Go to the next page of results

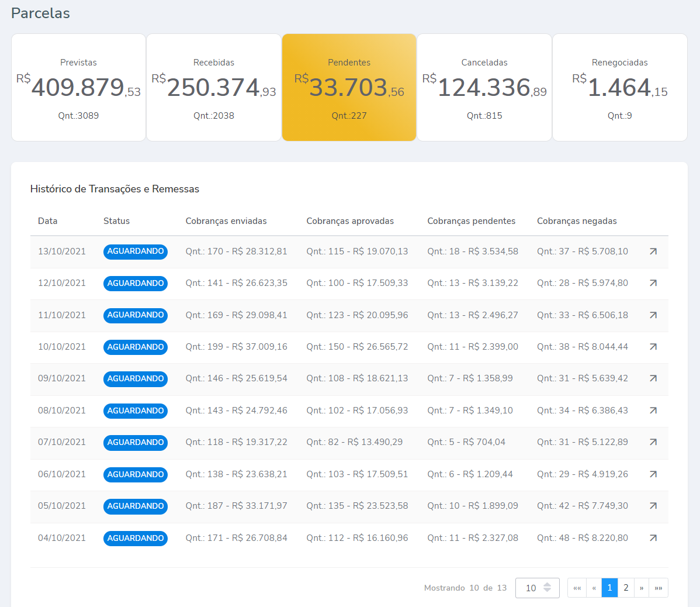(642, 588)
